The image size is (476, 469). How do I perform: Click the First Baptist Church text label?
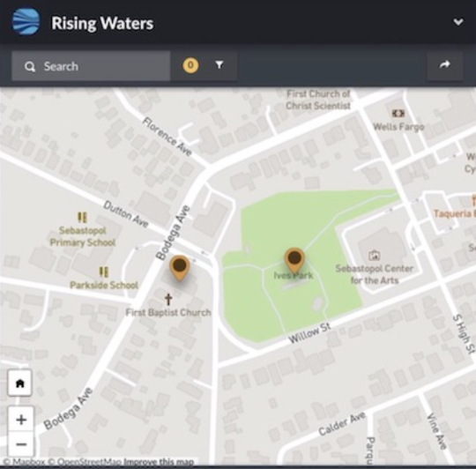[168, 312]
